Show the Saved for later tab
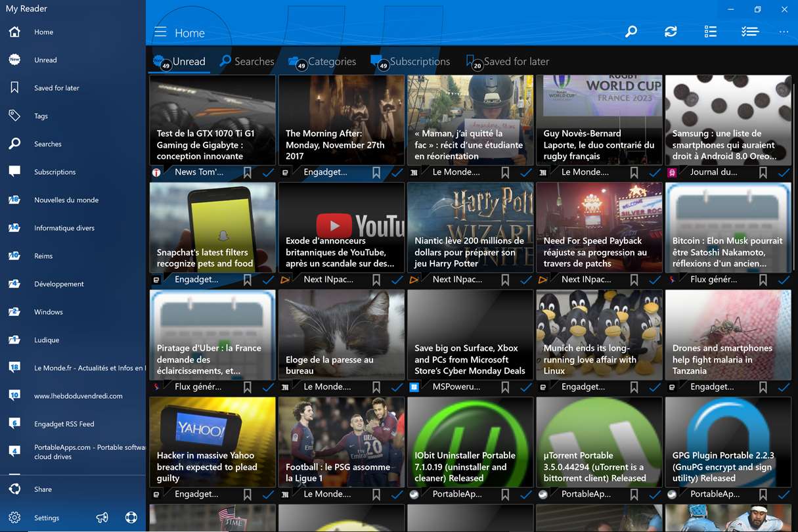Screen dimensions: 798x532 (x=508, y=62)
